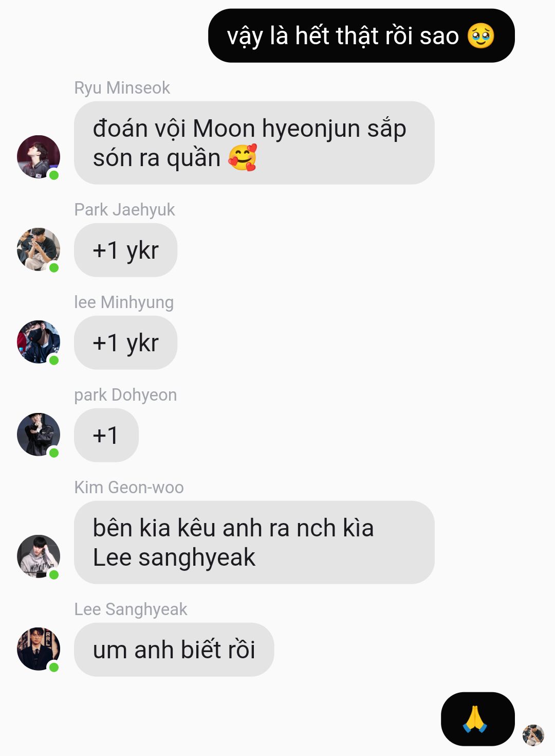Image resolution: width=555 pixels, height=756 pixels.
Task: Tap Park Jaehyuk's '+1 ykr' message
Action: tap(126, 250)
